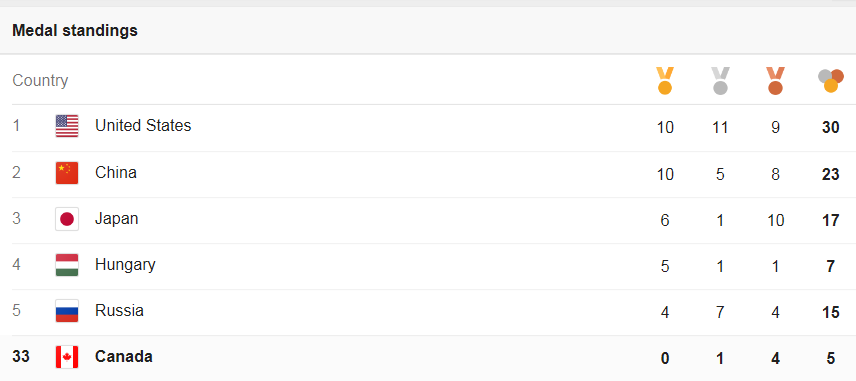Click the gold medal column icon
856x381 pixels.
(665, 81)
